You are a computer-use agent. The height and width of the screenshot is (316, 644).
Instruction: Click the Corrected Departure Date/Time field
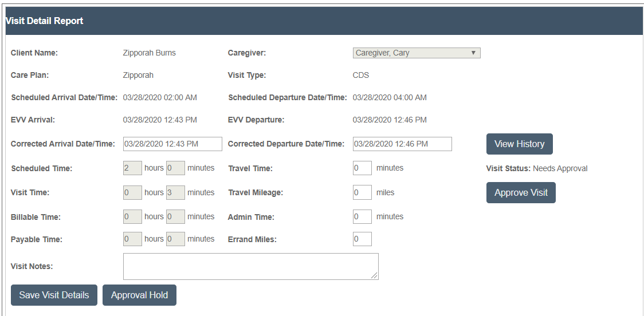402,144
